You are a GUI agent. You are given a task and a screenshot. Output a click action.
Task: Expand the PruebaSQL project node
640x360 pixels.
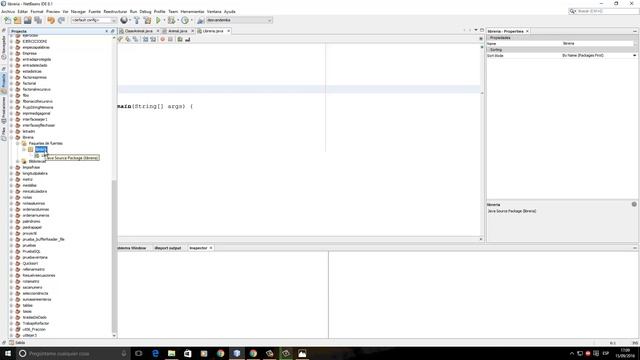click(x=11, y=251)
